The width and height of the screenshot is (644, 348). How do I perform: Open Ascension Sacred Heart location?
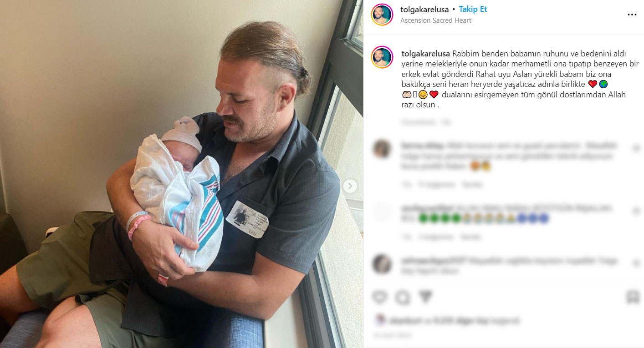pyautogui.click(x=436, y=20)
